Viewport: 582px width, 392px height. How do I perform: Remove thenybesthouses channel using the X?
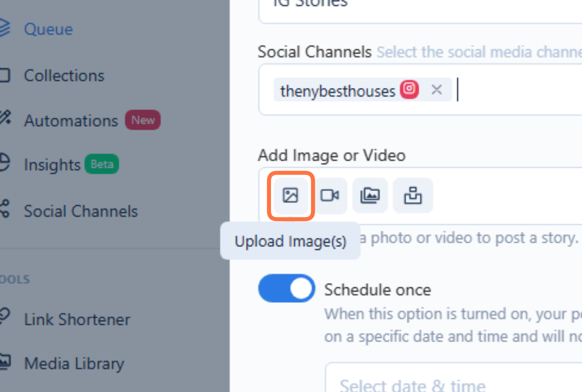(x=437, y=89)
